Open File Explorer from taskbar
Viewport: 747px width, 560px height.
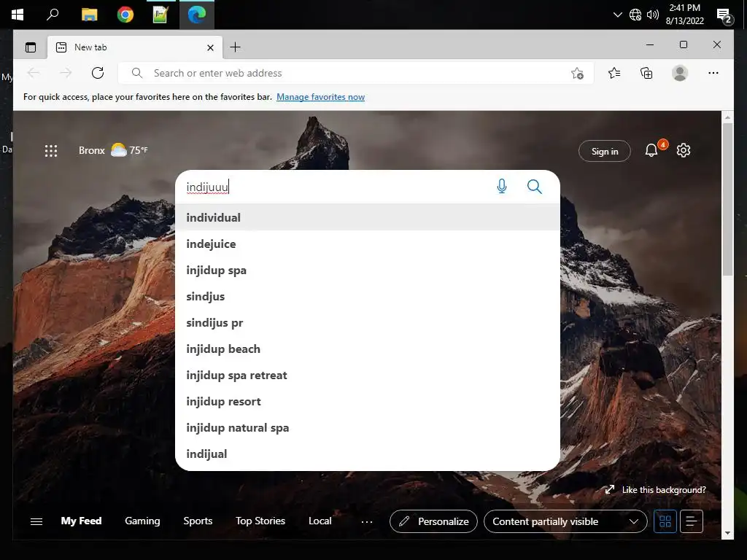coord(89,15)
